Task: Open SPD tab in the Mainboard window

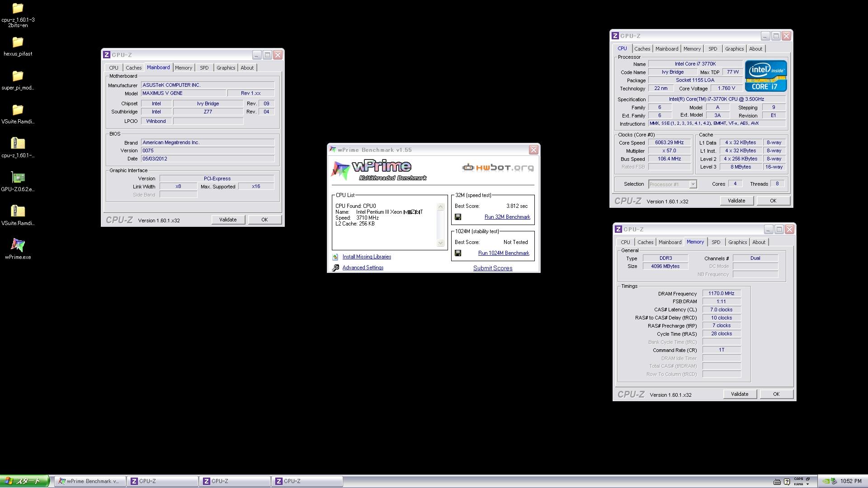Action: (x=204, y=68)
